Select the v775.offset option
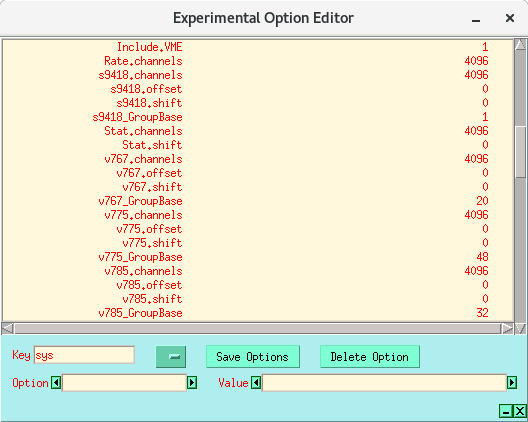The image size is (528, 422). tap(149, 229)
